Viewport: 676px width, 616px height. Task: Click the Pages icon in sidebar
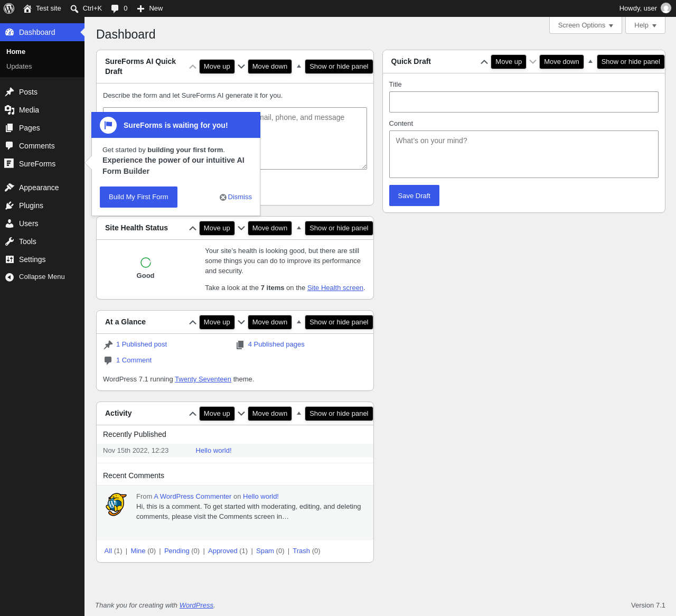[x=10, y=128]
